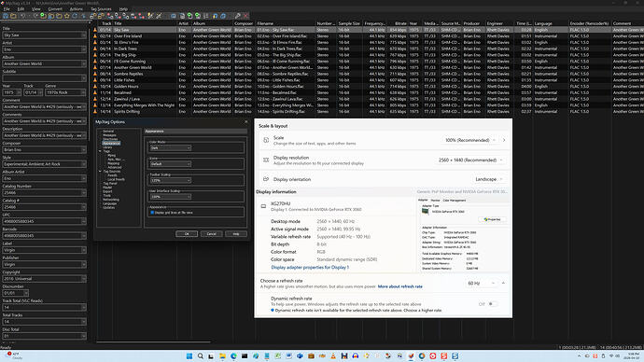Switch to the Color Management tab
This screenshot has width=644, height=362.
click(x=455, y=201)
